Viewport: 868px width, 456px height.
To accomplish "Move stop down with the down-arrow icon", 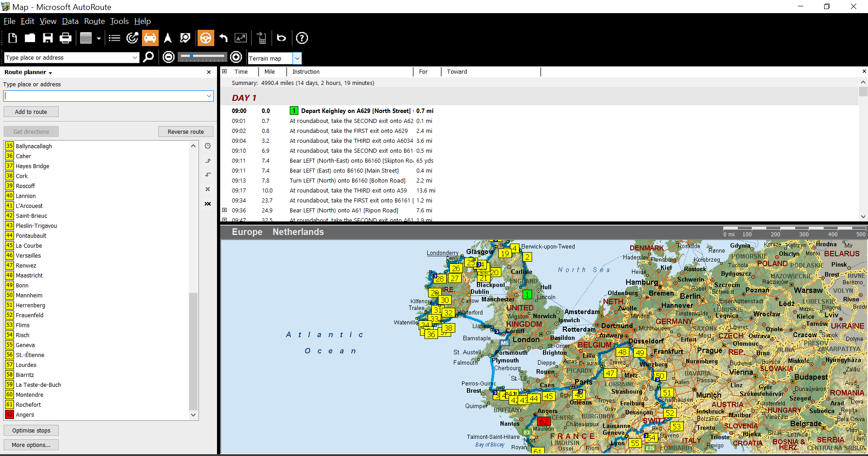I will pyautogui.click(x=208, y=174).
